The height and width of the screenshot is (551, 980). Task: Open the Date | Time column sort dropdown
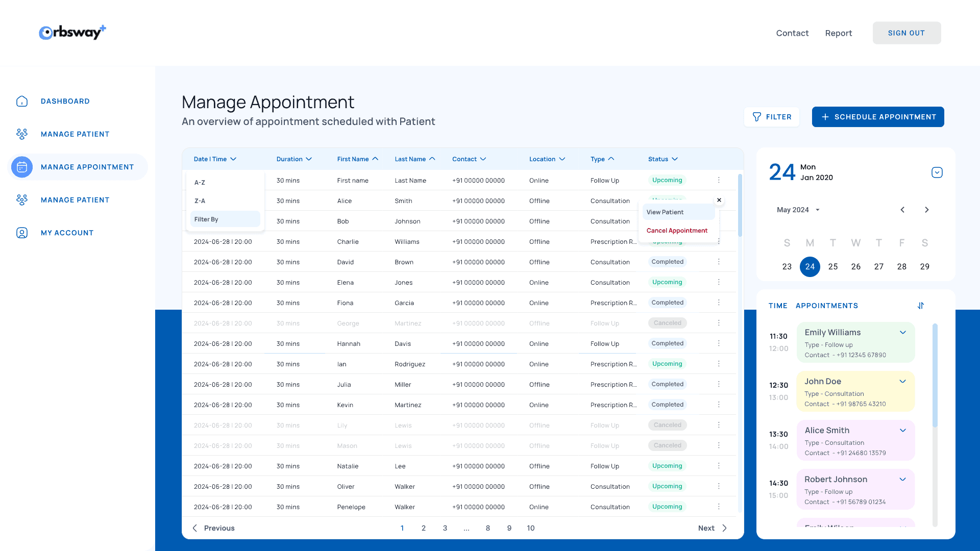coord(233,159)
